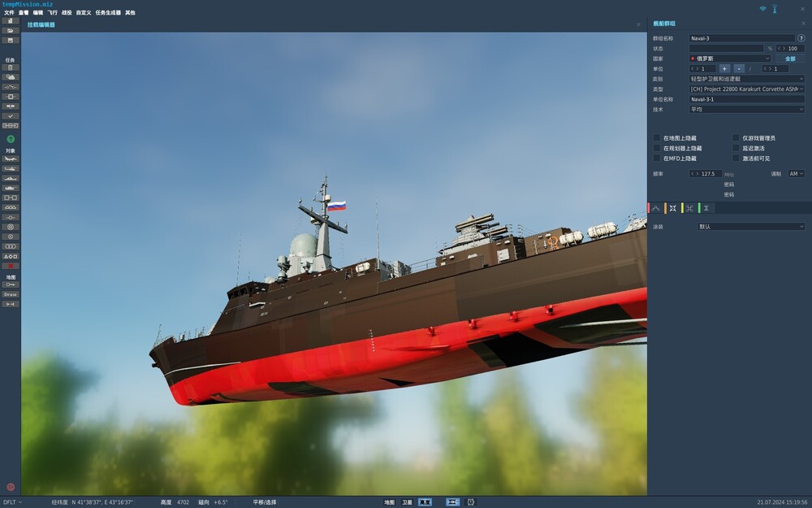Click the distance ruler measuring icon
The width and height of the screenshot is (812, 508).
pyautogui.click(x=11, y=304)
